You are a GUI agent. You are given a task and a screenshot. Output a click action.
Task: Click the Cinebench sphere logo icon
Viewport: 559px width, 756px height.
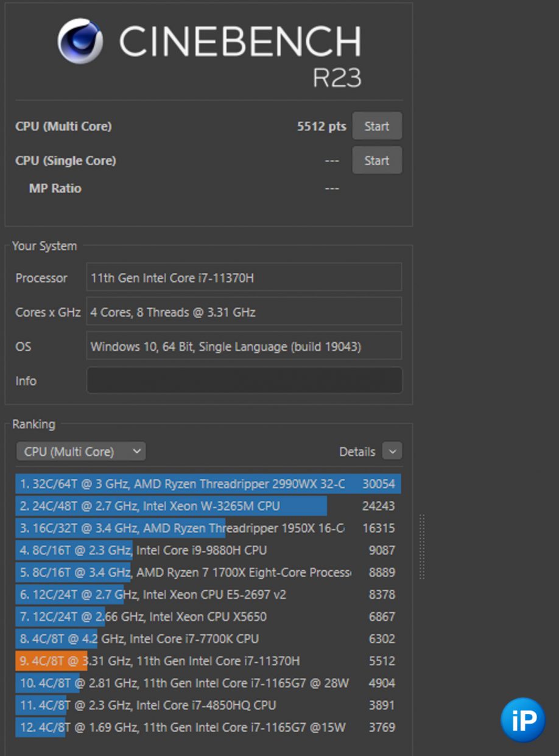80,41
